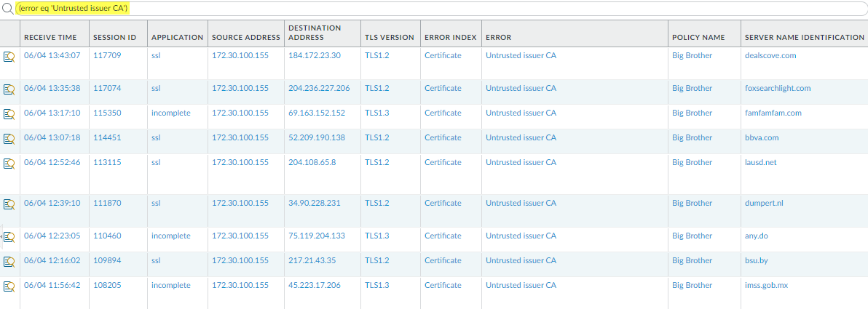Open details icon for bsu.by row
The height and width of the screenshot is (309, 868).
(x=9, y=262)
